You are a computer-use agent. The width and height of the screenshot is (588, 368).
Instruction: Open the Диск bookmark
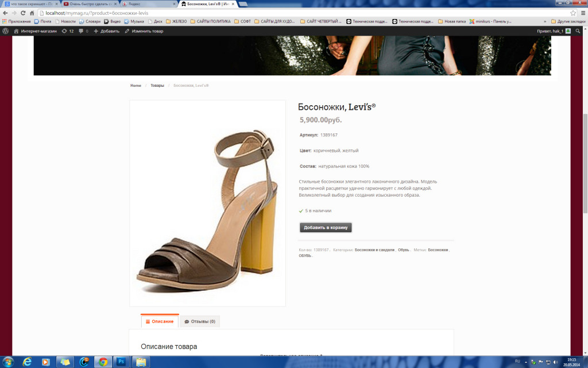point(155,21)
